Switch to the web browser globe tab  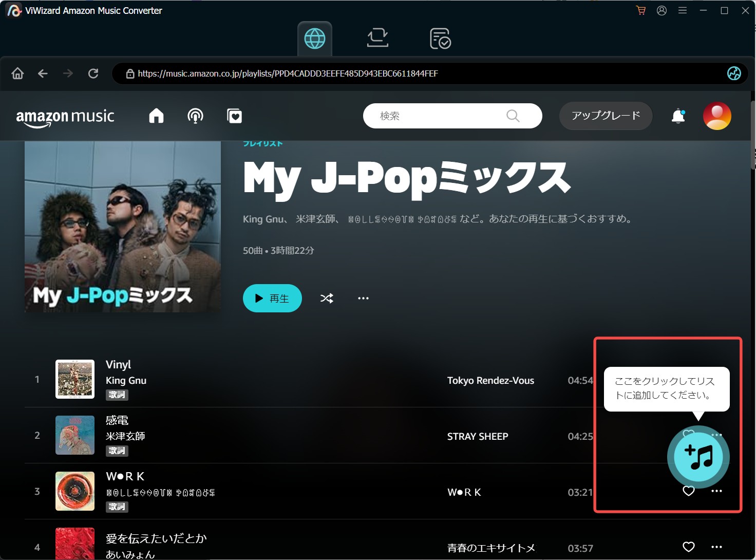(315, 39)
